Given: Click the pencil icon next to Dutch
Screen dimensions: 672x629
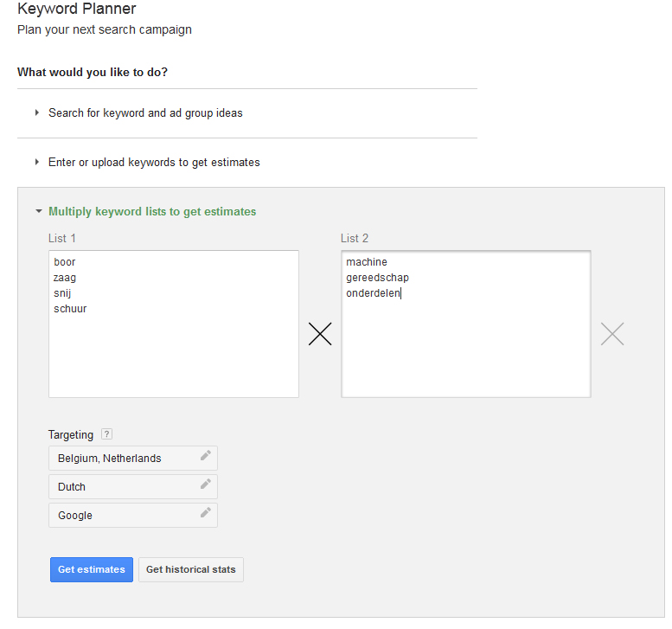Looking at the screenshot, I should [205, 485].
